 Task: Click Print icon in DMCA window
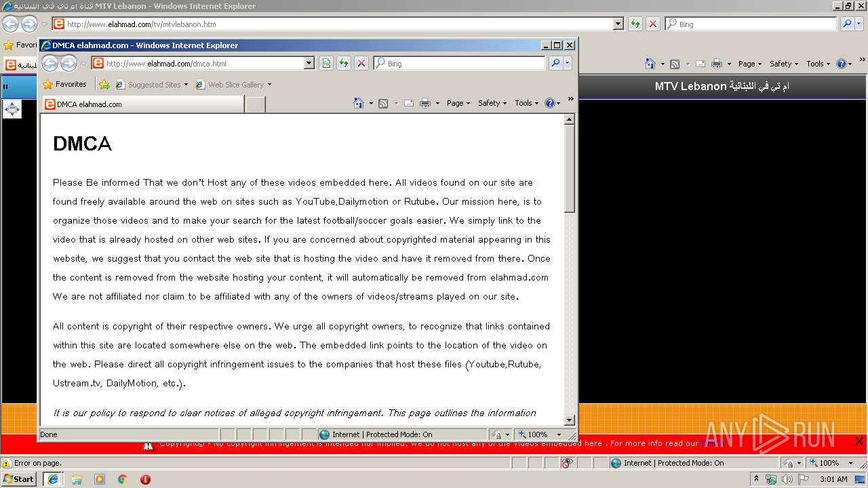tap(425, 103)
